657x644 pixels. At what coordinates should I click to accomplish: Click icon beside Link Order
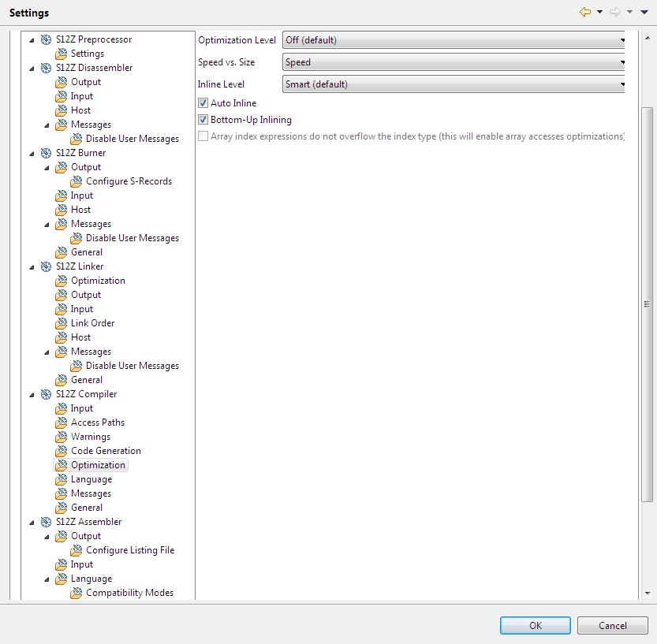(62, 323)
